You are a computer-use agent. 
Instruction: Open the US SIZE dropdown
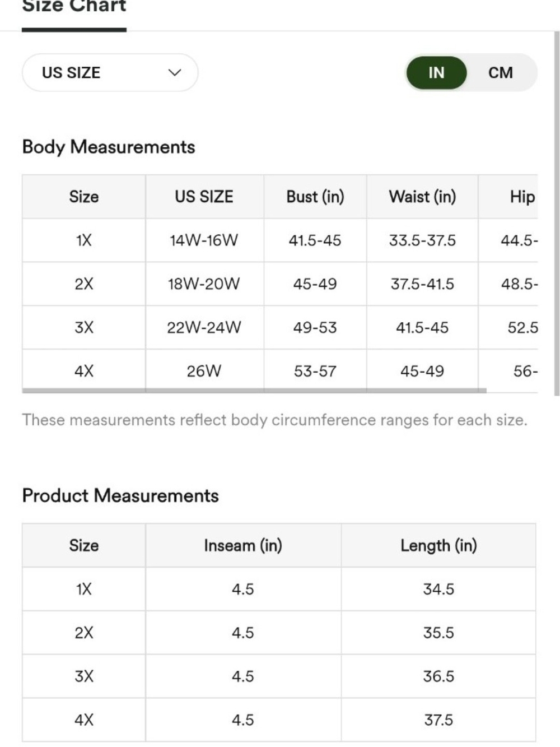pos(110,72)
